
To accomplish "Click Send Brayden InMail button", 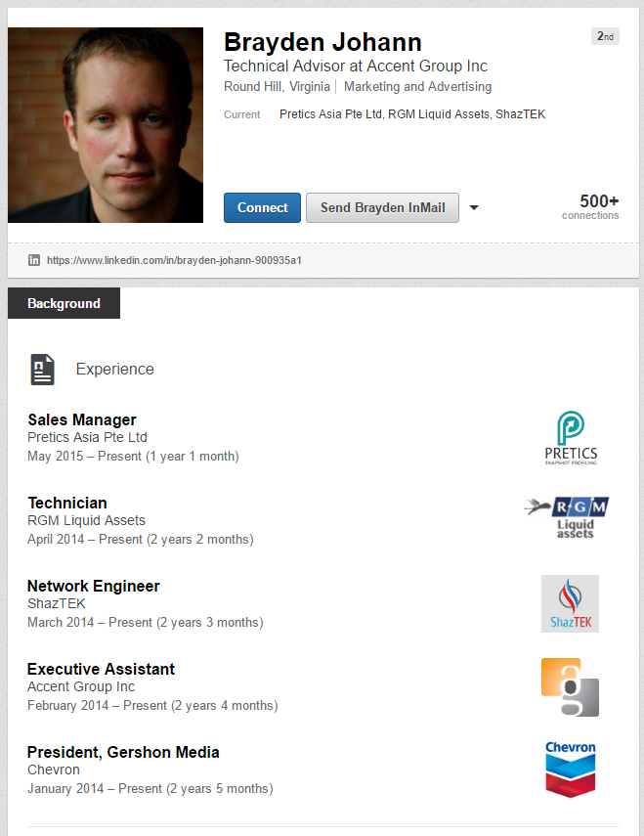I will click(382, 207).
